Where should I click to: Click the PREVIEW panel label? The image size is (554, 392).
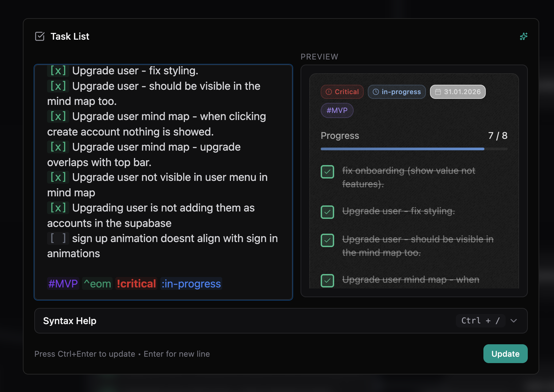pos(319,56)
